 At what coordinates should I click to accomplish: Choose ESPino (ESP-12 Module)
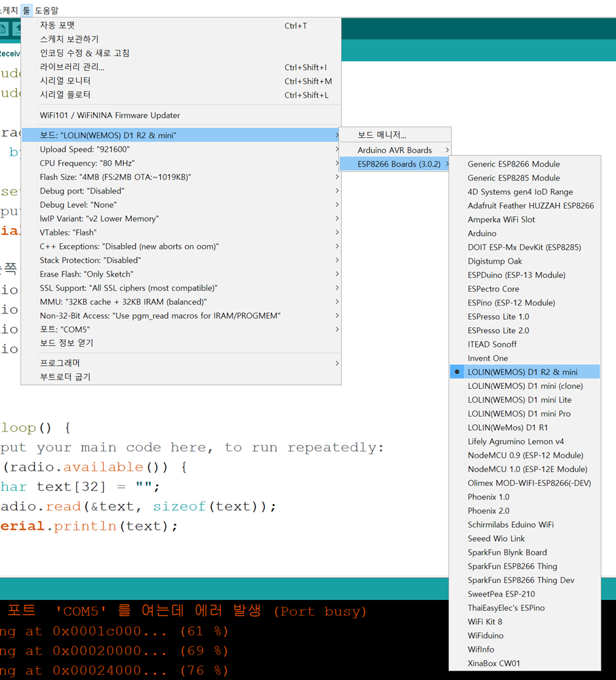point(525,303)
